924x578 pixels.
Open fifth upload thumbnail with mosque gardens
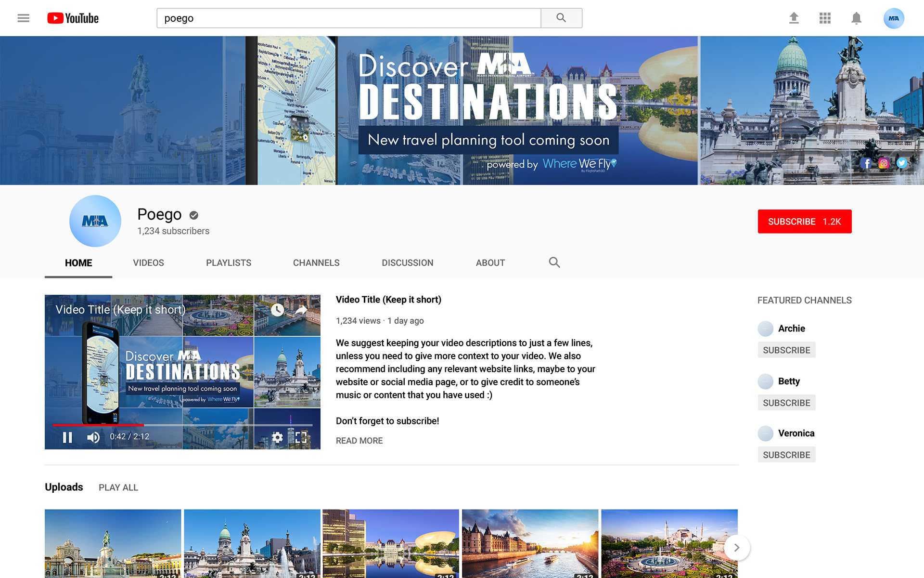coord(669,543)
